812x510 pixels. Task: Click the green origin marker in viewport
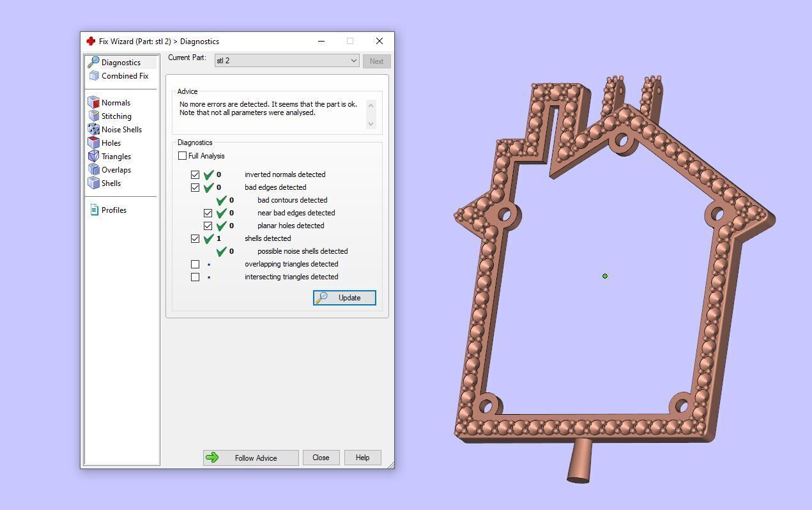click(x=605, y=276)
